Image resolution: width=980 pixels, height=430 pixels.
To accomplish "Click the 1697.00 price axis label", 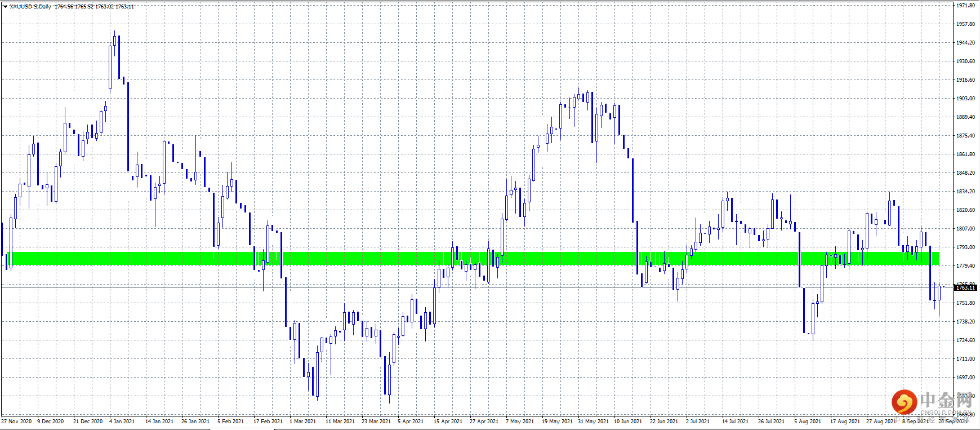I will (965, 378).
